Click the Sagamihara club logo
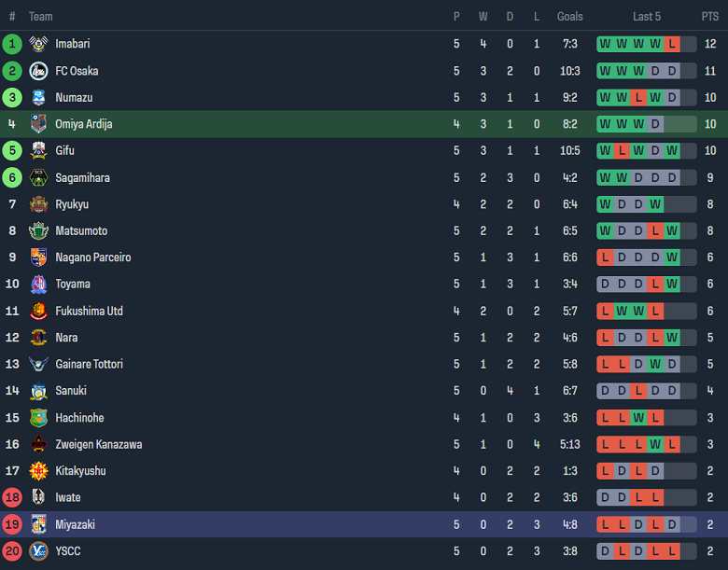The height and width of the screenshot is (570, 728). pos(38,177)
